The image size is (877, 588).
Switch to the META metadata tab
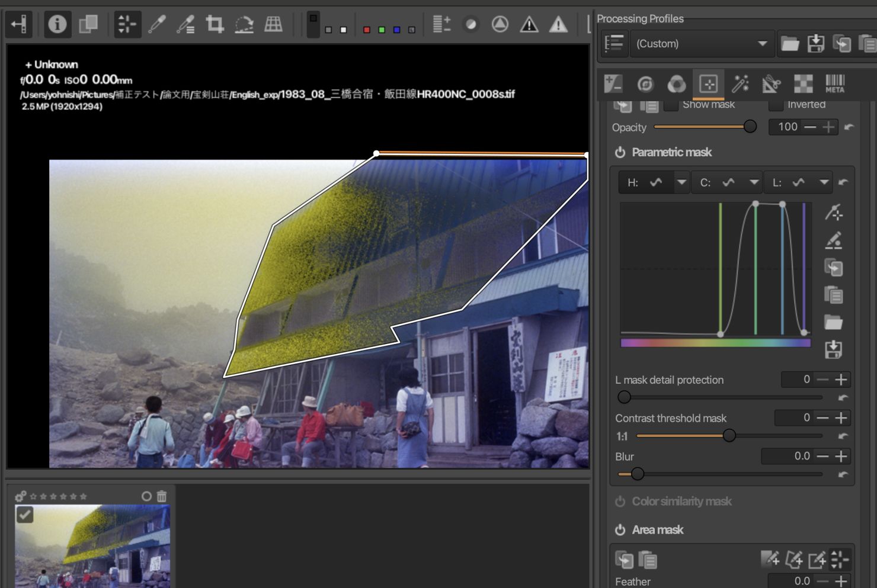(x=834, y=84)
